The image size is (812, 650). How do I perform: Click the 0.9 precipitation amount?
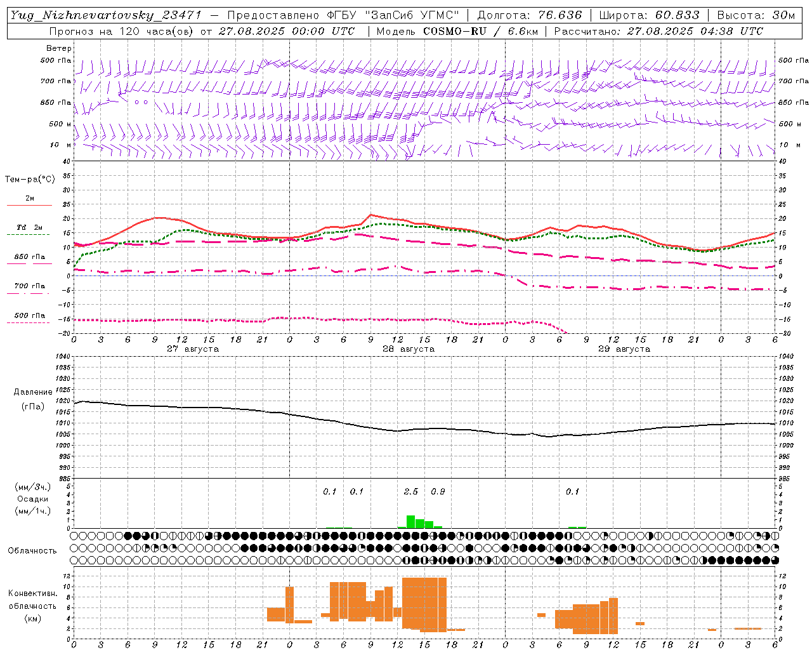(438, 492)
